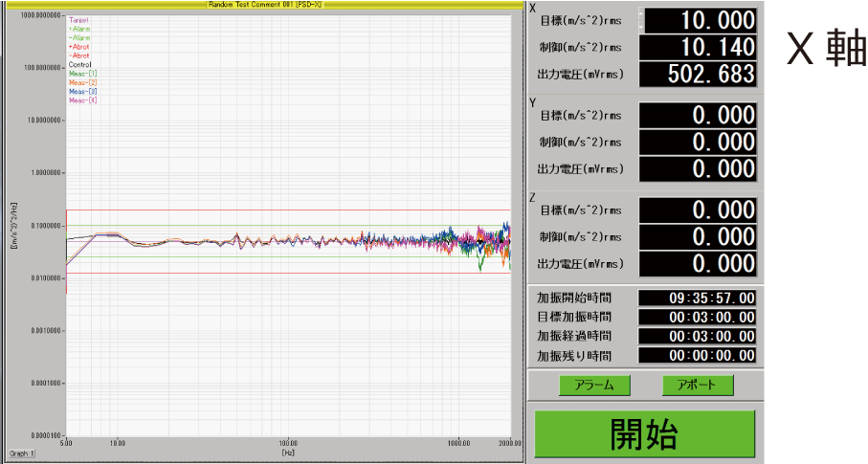Click the graph title Random Test Comment 001
This screenshot has height=464, width=868.
(x=264, y=5)
